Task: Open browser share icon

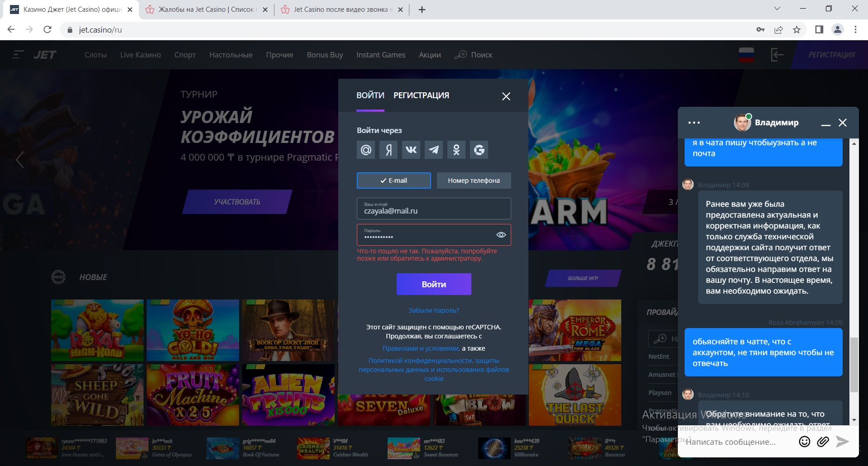Action: click(779, 30)
